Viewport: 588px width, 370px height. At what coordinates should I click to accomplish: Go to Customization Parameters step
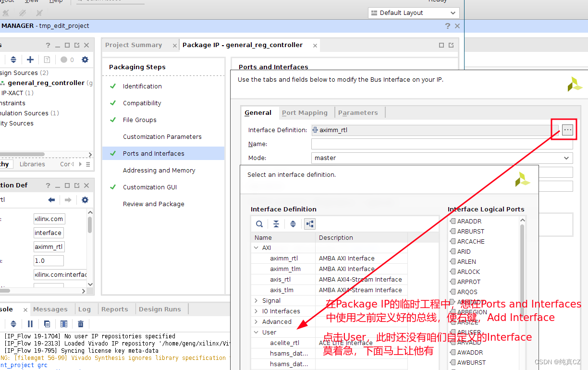pos(162,137)
